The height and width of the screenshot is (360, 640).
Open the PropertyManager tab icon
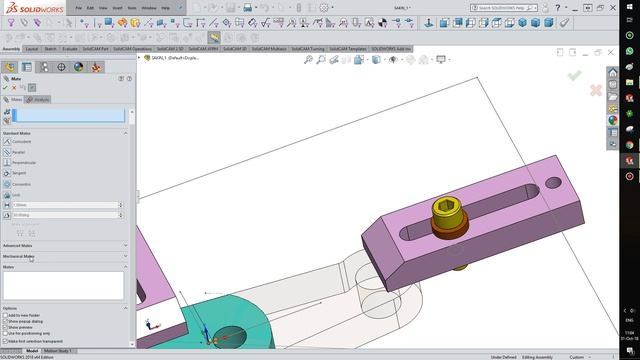pos(27,67)
